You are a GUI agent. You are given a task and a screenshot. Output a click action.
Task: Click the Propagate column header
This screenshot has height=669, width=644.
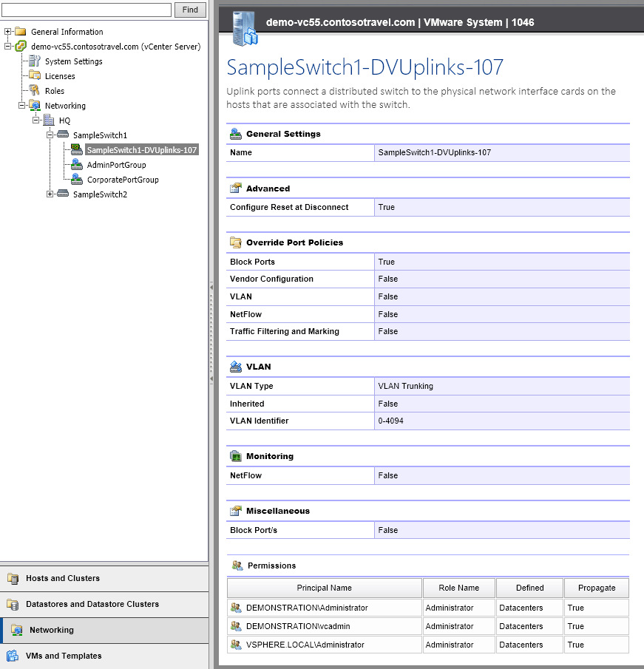point(597,588)
